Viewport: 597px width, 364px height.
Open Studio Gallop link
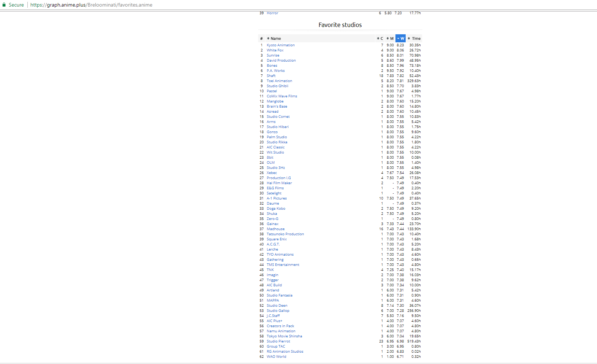click(x=278, y=311)
